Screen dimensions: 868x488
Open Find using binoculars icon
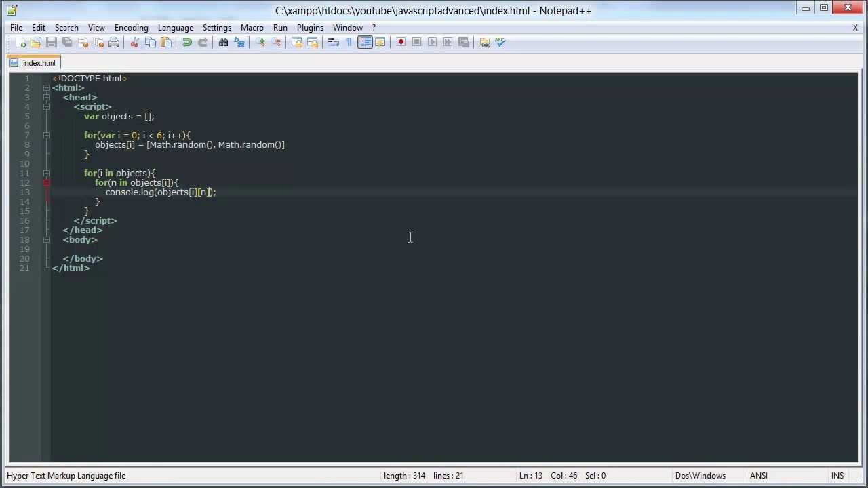223,43
